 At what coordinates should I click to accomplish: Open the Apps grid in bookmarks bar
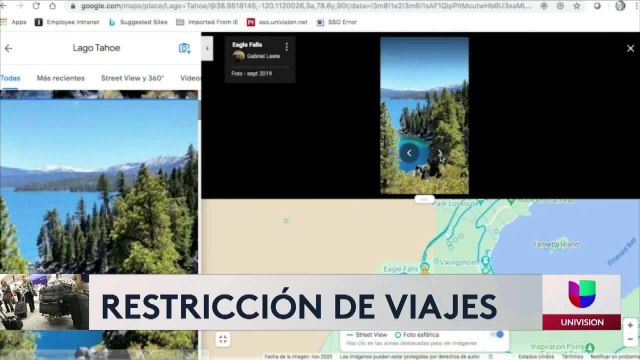[13, 22]
